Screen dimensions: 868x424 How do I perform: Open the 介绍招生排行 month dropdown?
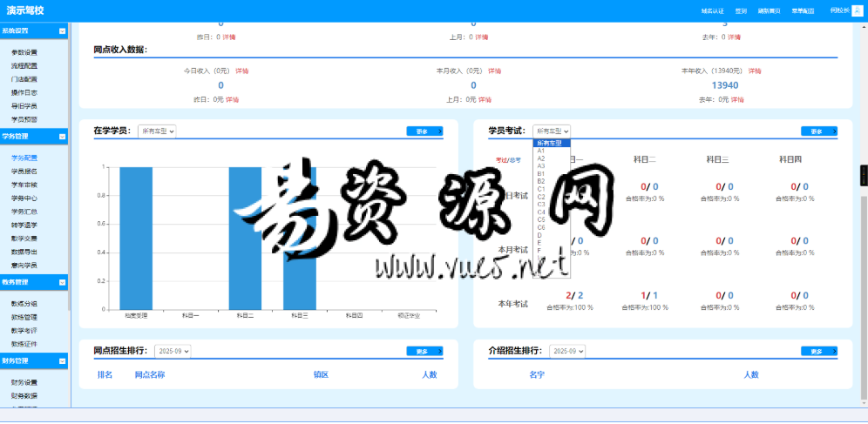tap(567, 351)
